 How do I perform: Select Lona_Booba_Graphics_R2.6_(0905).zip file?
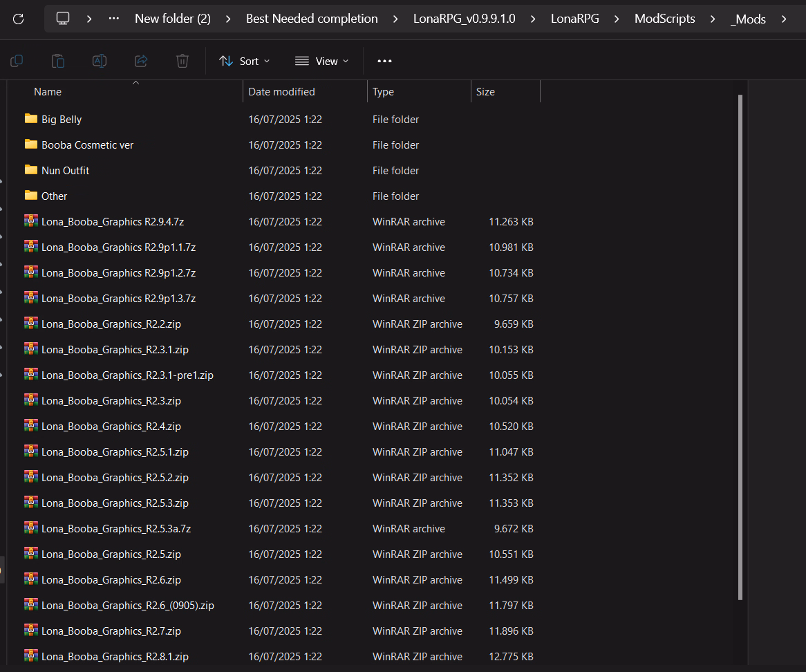tap(128, 606)
